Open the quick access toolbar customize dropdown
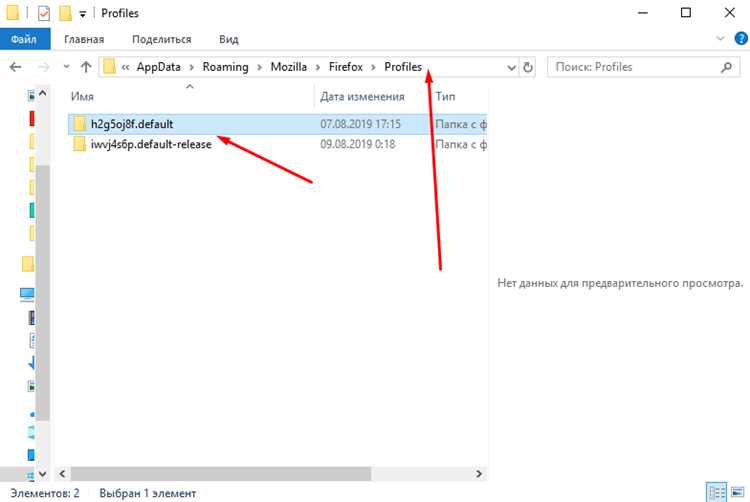The width and height of the screenshot is (750, 502). (82, 14)
